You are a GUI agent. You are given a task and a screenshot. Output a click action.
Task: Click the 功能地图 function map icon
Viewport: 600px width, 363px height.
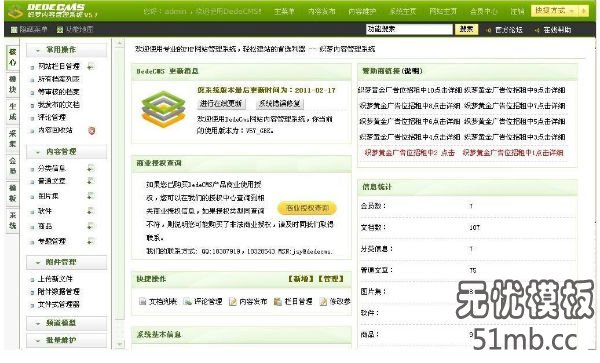(x=60, y=30)
